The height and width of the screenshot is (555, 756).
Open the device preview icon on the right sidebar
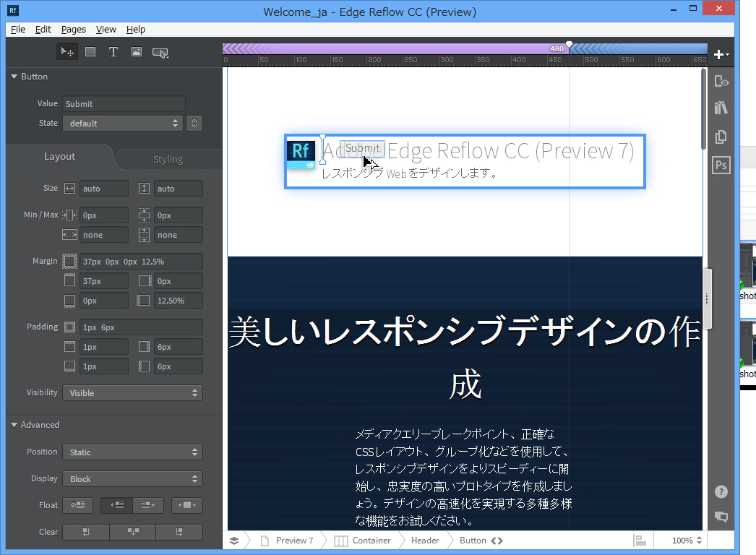pos(721,81)
